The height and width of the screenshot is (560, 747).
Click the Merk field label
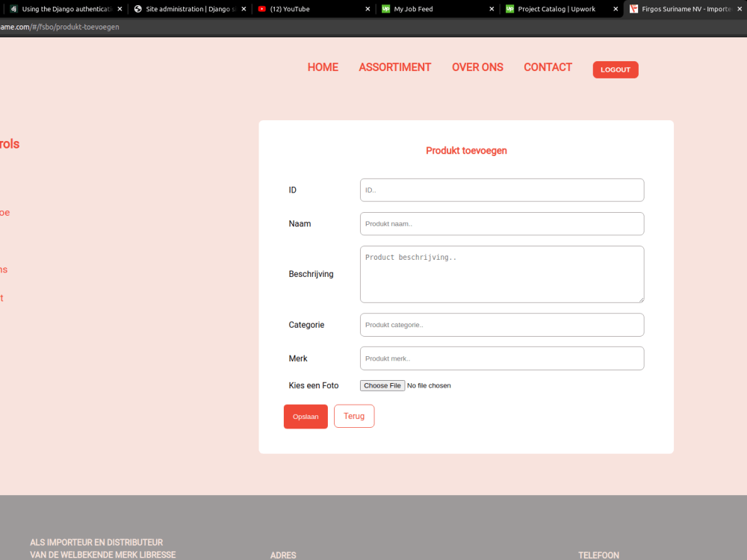pyautogui.click(x=298, y=358)
